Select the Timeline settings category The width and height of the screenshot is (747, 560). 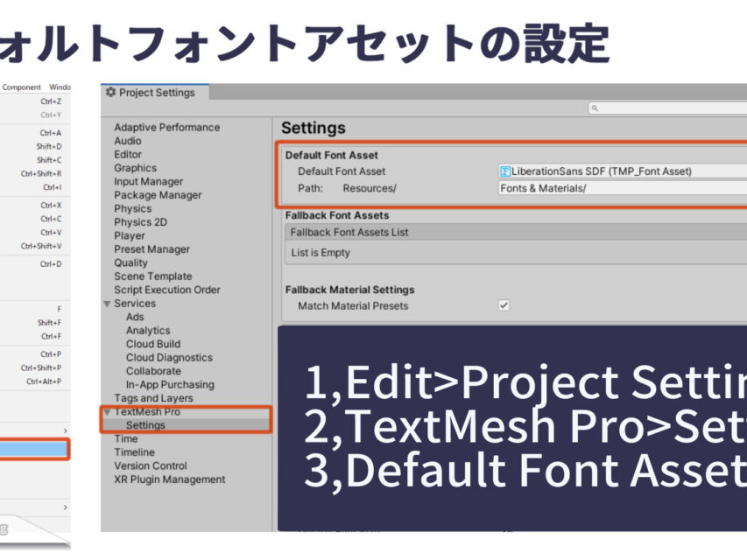134,451
